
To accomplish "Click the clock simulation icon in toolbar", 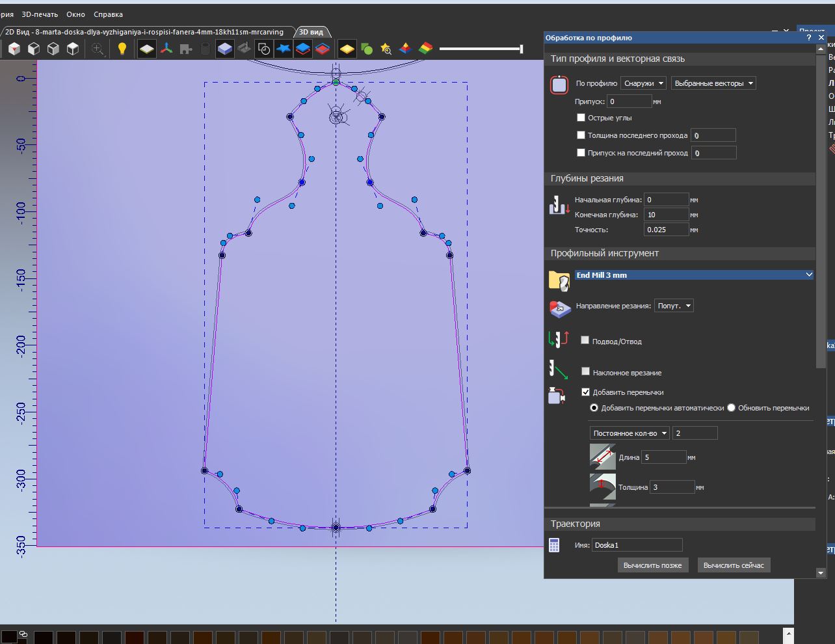I will coord(264,49).
